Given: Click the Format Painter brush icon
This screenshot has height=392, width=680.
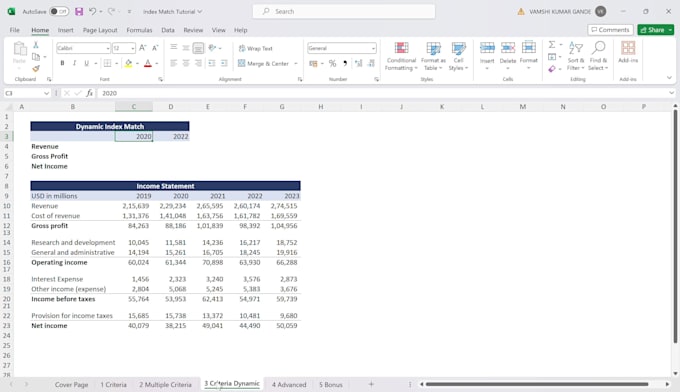Looking at the screenshot, I should (x=36, y=69).
